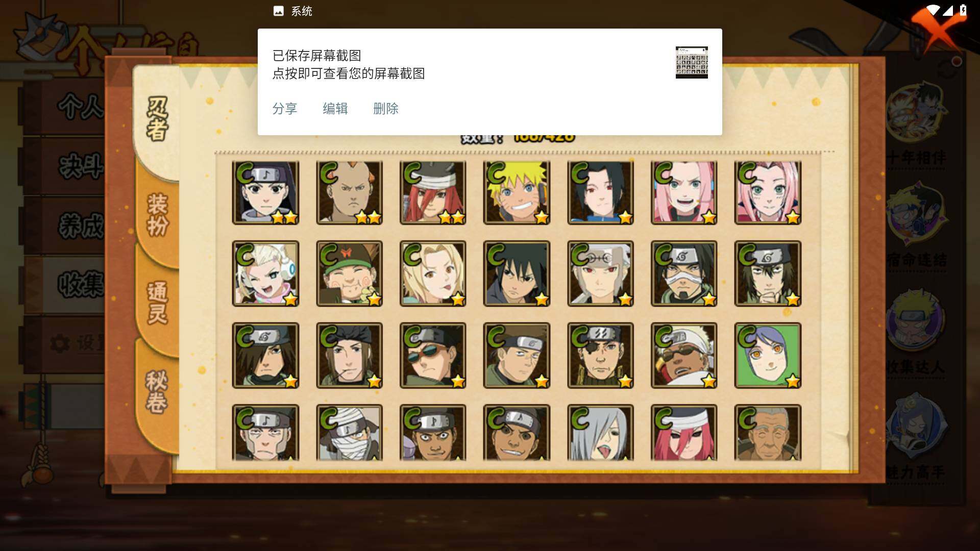
Task: Open the Shino portrait with round sunglasses
Action: pos(433,356)
